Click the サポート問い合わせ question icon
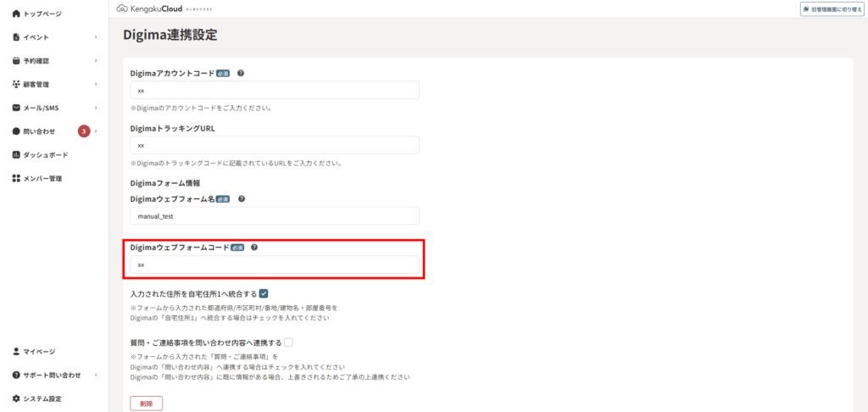 coord(16,375)
